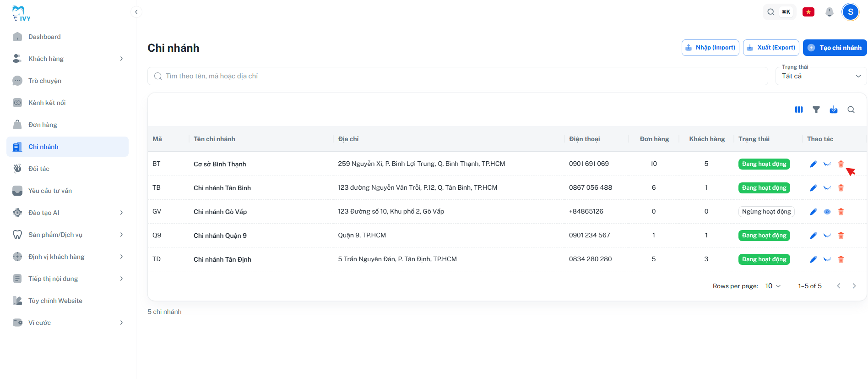868x379 pixels.
Task: Go to the next table page
Action: coord(854,286)
